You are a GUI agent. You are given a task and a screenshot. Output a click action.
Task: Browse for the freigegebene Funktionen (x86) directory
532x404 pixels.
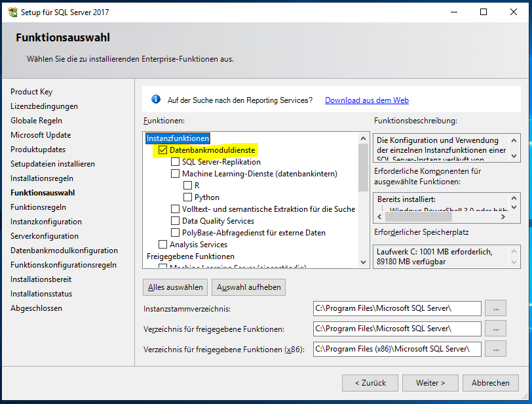coord(496,349)
